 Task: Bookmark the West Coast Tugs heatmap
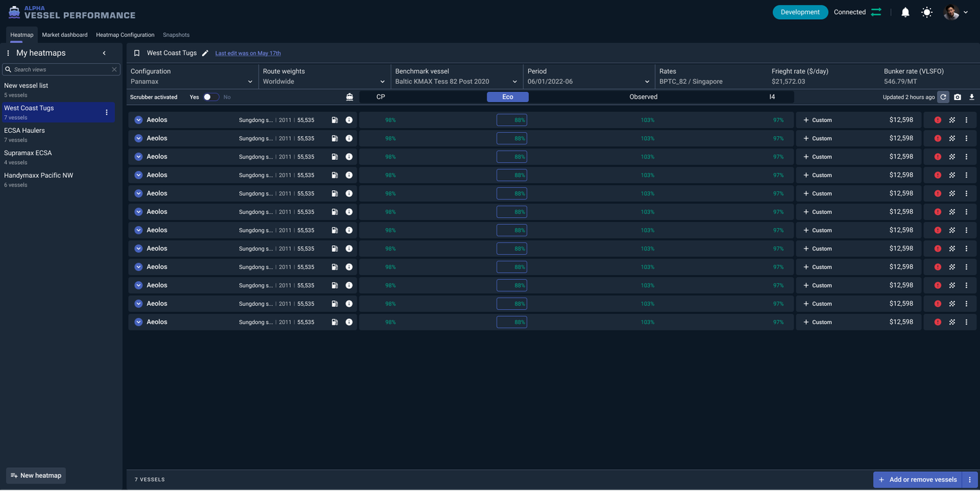(137, 53)
